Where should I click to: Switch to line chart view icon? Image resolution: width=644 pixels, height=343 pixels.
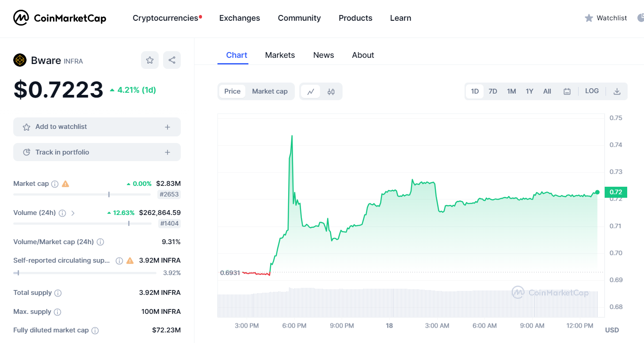tap(311, 91)
